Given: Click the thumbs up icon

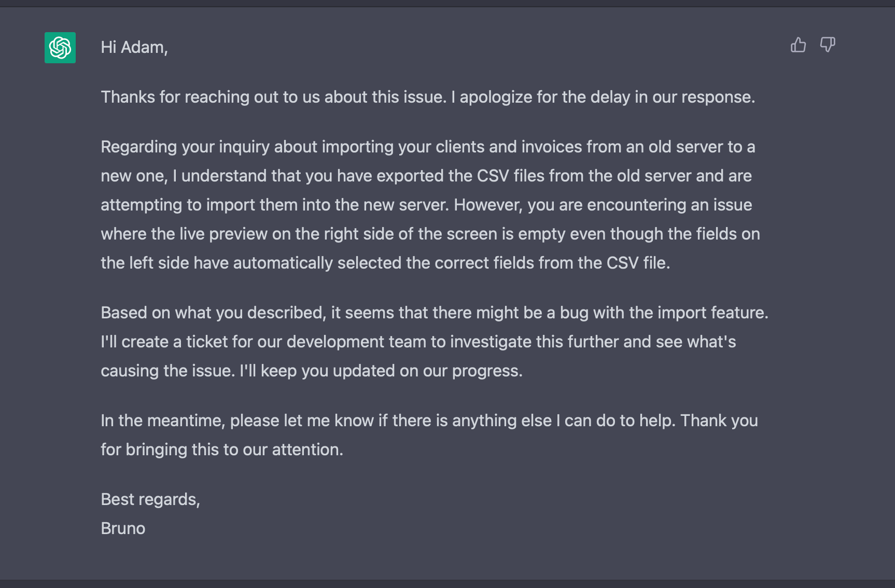Looking at the screenshot, I should 798,45.
